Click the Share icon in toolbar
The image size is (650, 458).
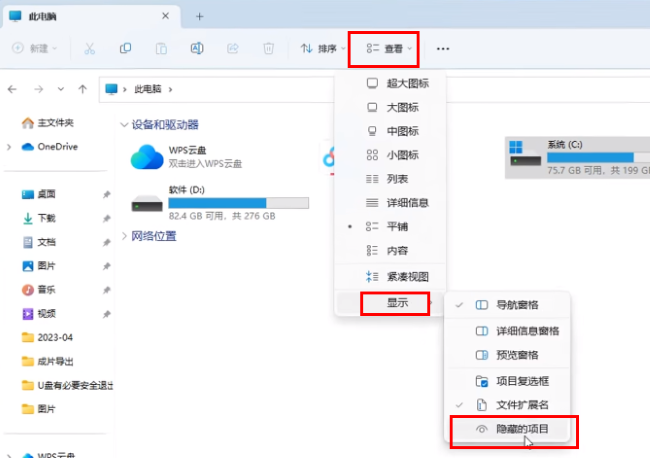pyautogui.click(x=233, y=48)
